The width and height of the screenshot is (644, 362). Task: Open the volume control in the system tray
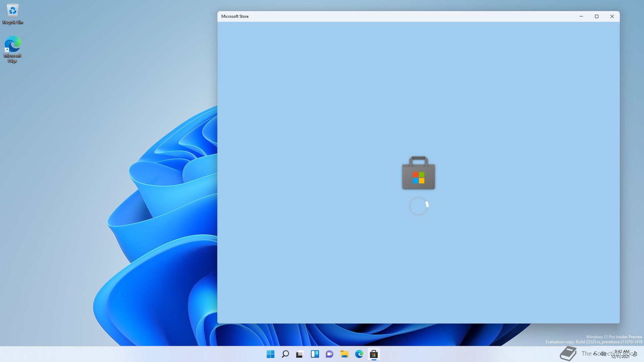[603, 354]
